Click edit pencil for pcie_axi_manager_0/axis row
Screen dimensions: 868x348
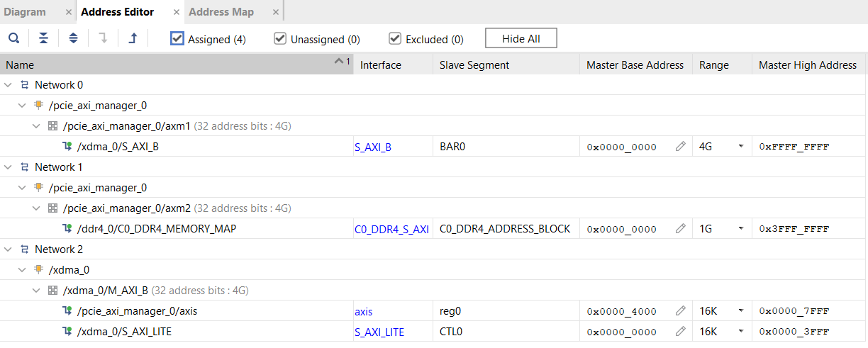tap(680, 311)
